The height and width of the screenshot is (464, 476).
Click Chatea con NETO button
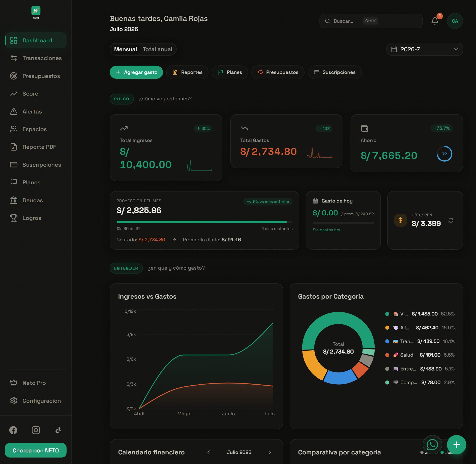(x=36, y=450)
